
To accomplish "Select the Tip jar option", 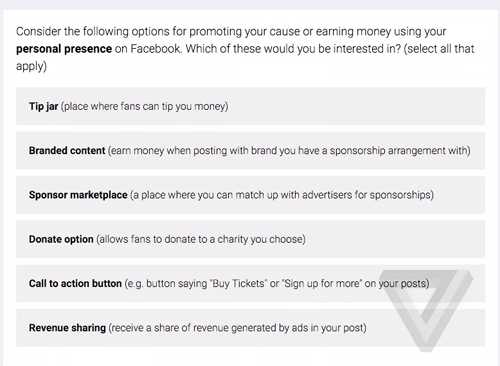I will 250,106.
